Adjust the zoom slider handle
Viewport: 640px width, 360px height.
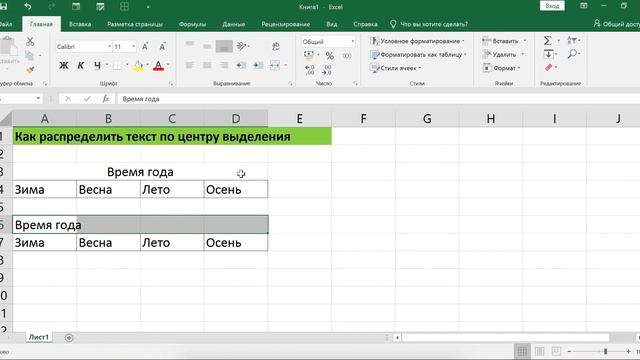[605, 351]
